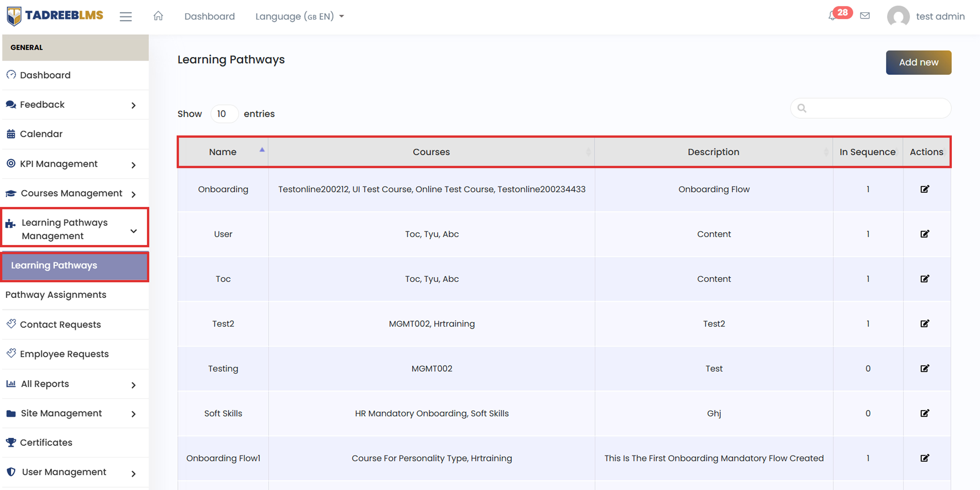The width and height of the screenshot is (980, 490).
Task: Expand the User Management chevron
Action: click(x=133, y=473)
